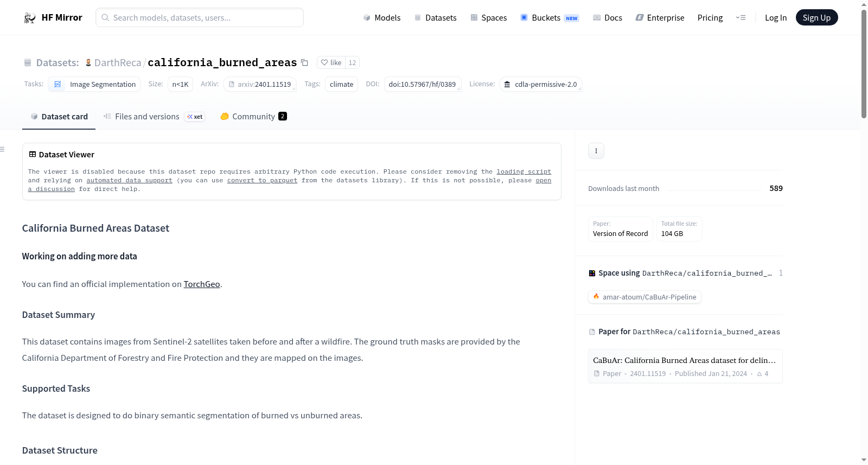868x465 pixels.
Task: Switch to the Dataset card tab
Action: 59,117
